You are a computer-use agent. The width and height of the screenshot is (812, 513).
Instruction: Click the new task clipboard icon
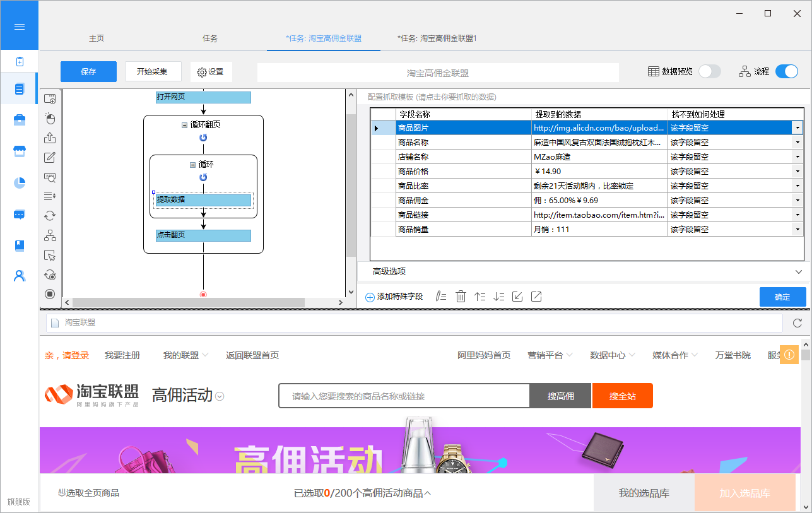(x=19, y=62)
